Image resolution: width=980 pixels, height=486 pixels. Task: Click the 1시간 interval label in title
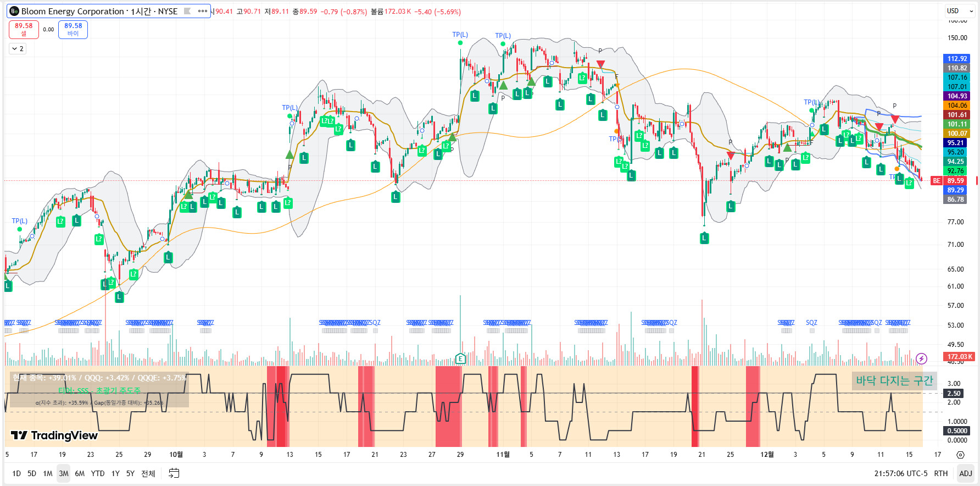pyautogui.click(x=142, y=11)
